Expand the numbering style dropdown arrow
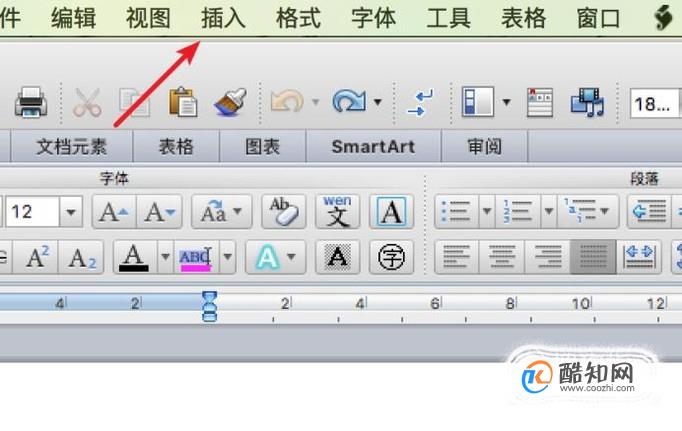The height and width of the screenshot is (431, 682). pyautogui.click(x=549, y=212)
